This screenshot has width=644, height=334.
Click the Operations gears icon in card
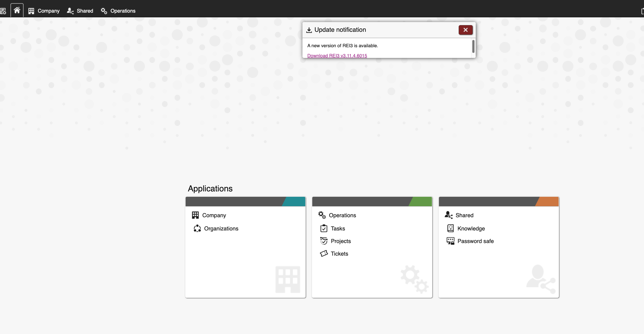tap(322, 215)
